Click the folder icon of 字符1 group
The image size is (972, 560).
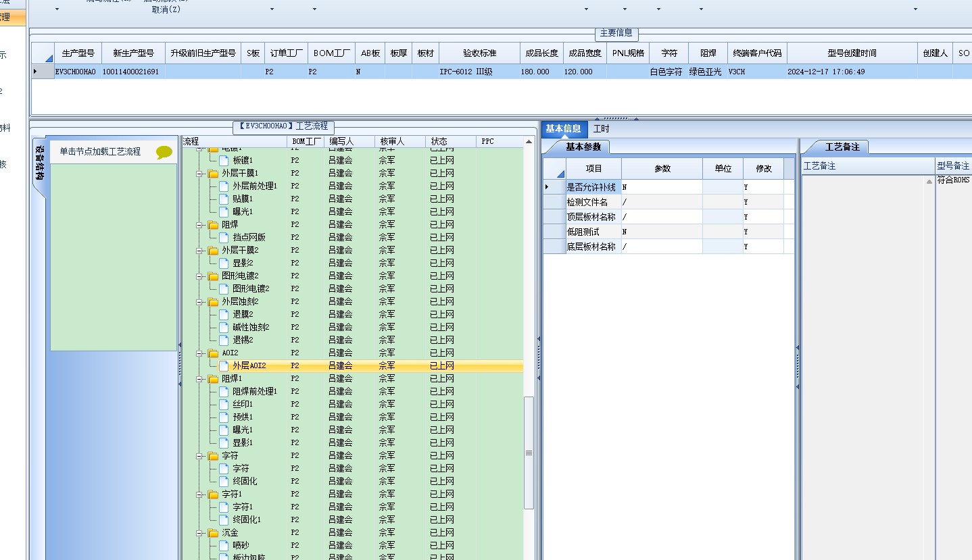point(213,494)
